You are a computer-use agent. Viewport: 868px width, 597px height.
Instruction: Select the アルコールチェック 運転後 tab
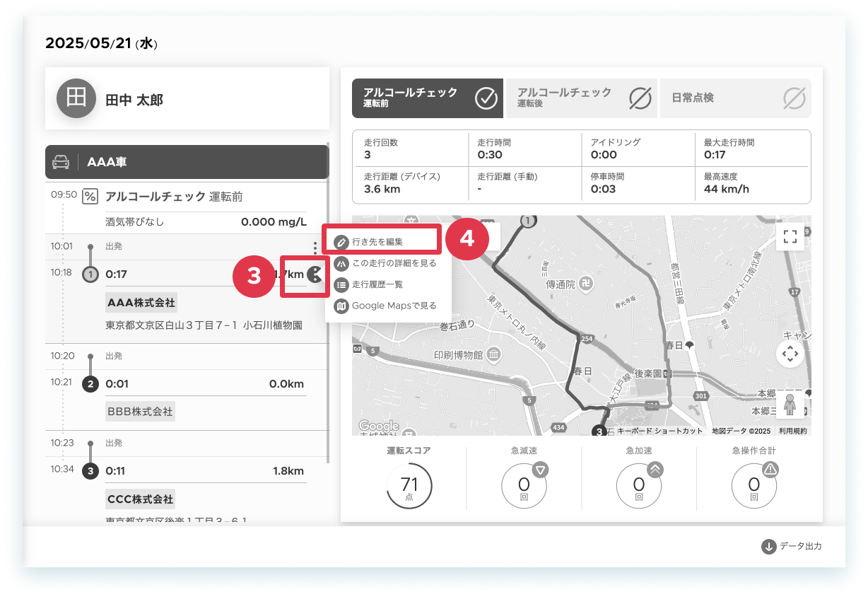[582, 98]
